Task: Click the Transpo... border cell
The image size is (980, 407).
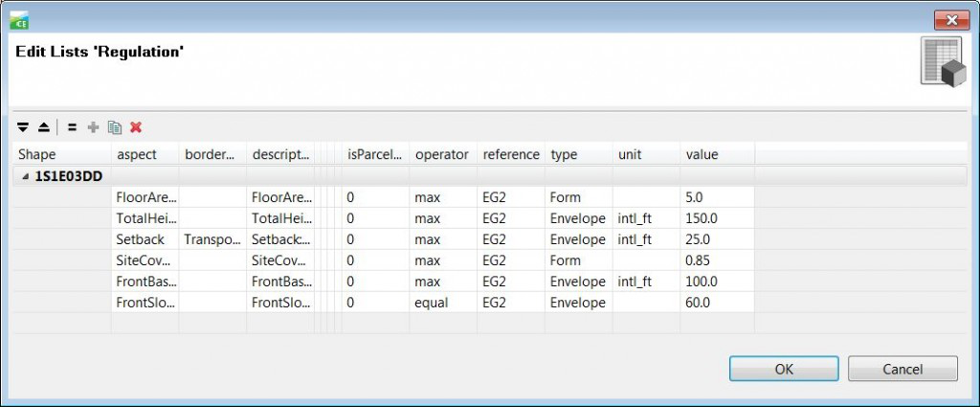Action: pyautogui.click(x=212, y=239)
